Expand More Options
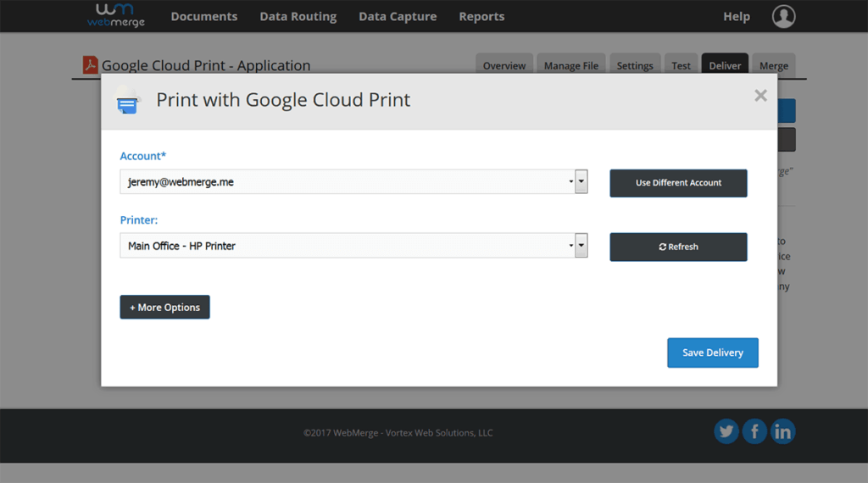 pos(165,307)
